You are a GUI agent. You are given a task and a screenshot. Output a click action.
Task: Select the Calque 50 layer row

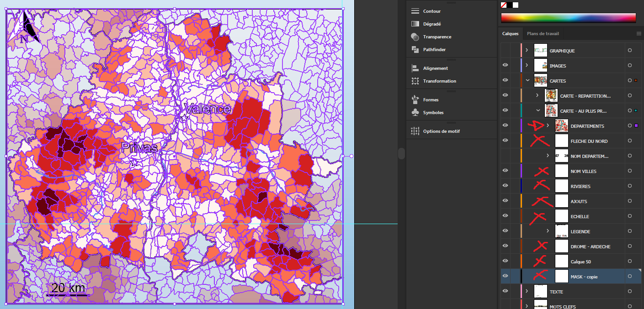[571, 262]
